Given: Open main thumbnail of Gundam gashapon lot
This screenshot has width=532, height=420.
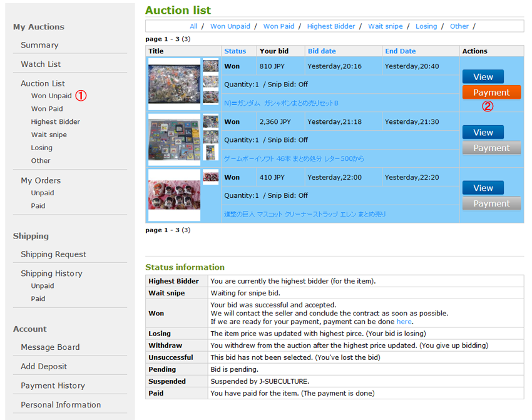Looking at the screenshot, I should pos(175,84).
